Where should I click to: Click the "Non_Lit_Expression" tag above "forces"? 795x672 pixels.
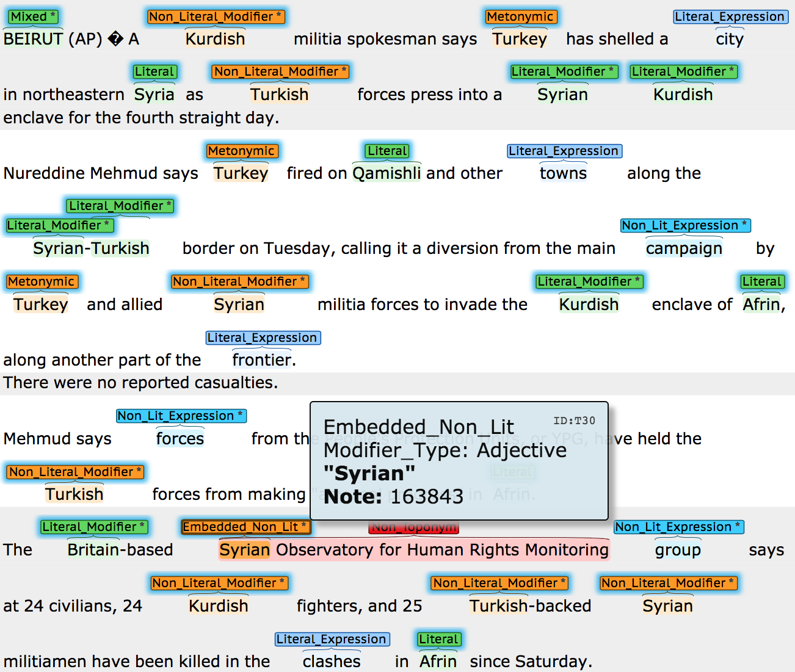[x=181, y=416]
